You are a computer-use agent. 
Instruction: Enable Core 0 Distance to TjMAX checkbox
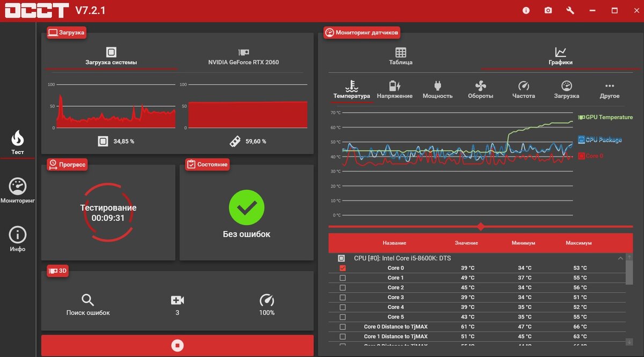pyautogui.click(x=343, y=326)
